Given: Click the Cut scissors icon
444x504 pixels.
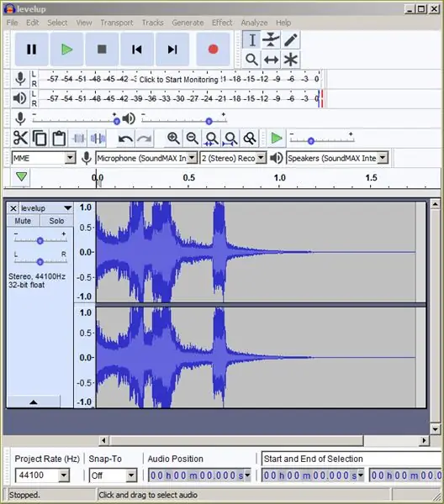Looking at the screenshot, I should pos(20,139).
